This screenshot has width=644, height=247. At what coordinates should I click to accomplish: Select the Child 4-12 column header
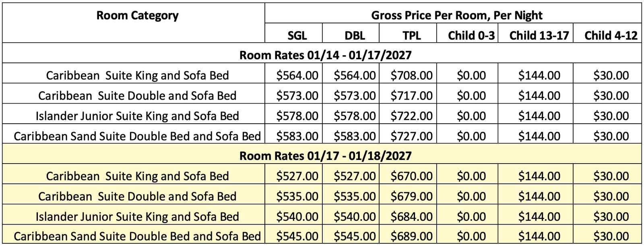[611, 35]
